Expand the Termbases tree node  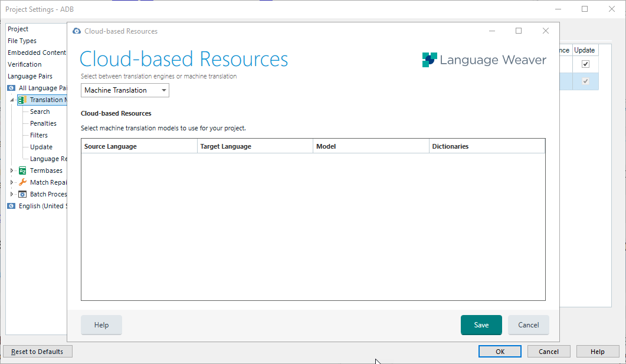[11, 170]
